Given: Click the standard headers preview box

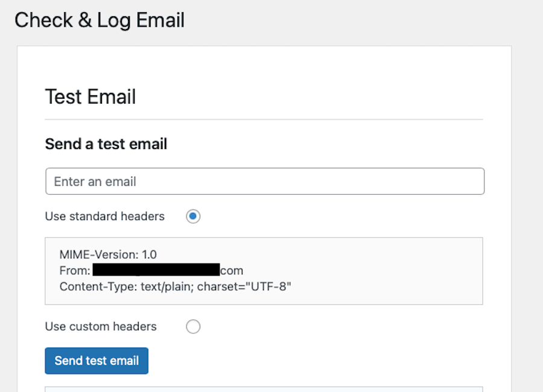Looking at the screenshot, I should click(x=264, y=270).
